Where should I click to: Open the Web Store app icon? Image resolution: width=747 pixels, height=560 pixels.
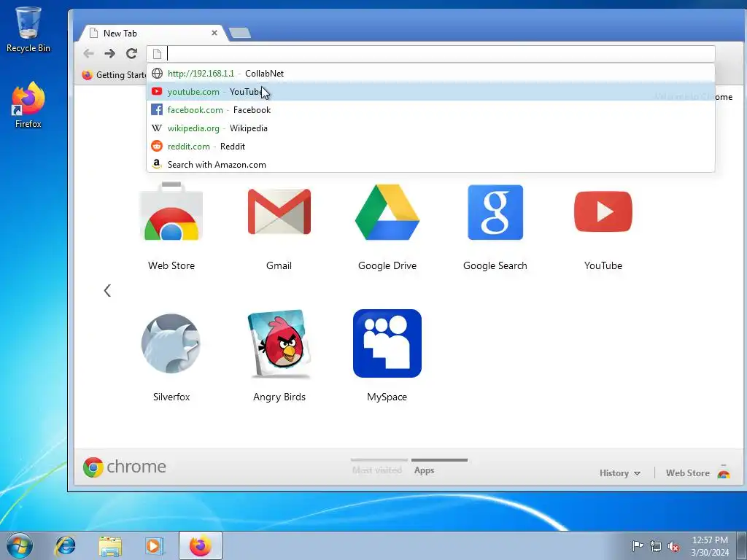(x=171, y=212)
